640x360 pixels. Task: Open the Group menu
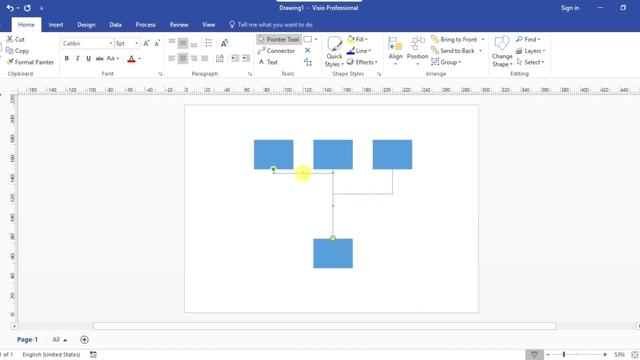[446, 62]
